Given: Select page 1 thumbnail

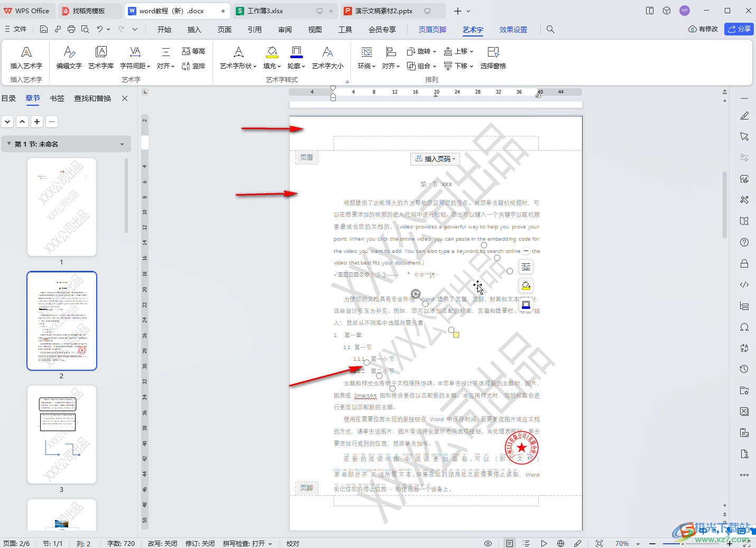Looking at the screenshot, I should click(x=62, y=207).
